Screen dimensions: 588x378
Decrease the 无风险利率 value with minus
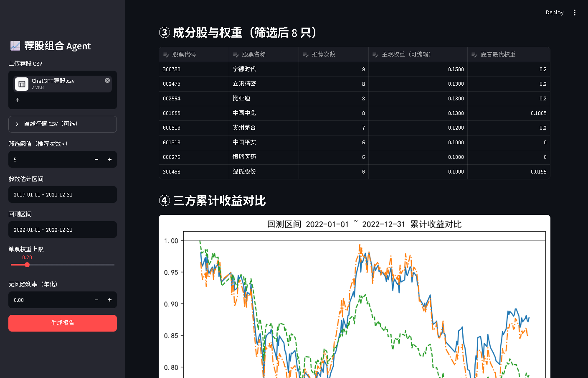[96, 300]
